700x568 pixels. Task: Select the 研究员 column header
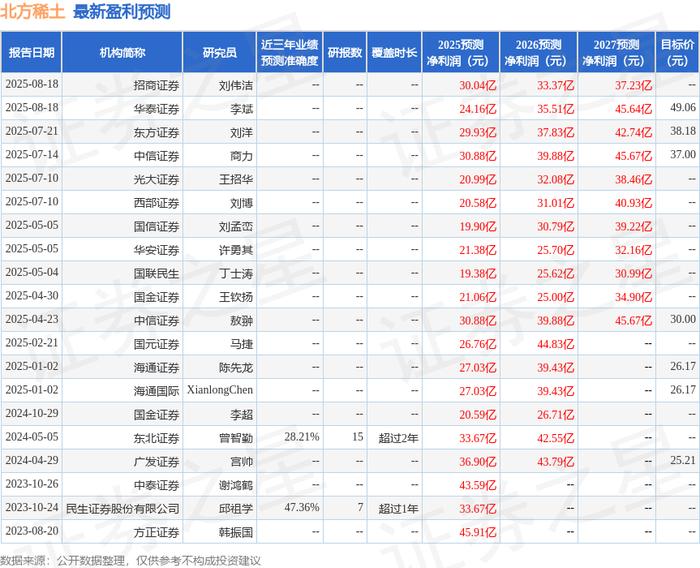click(219, 52)
